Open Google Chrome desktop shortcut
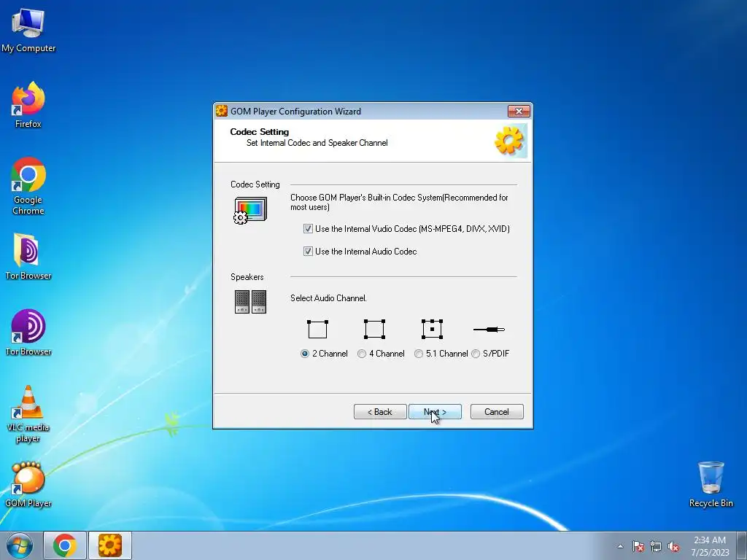747x560 pixels. click(x=28, y=186)
